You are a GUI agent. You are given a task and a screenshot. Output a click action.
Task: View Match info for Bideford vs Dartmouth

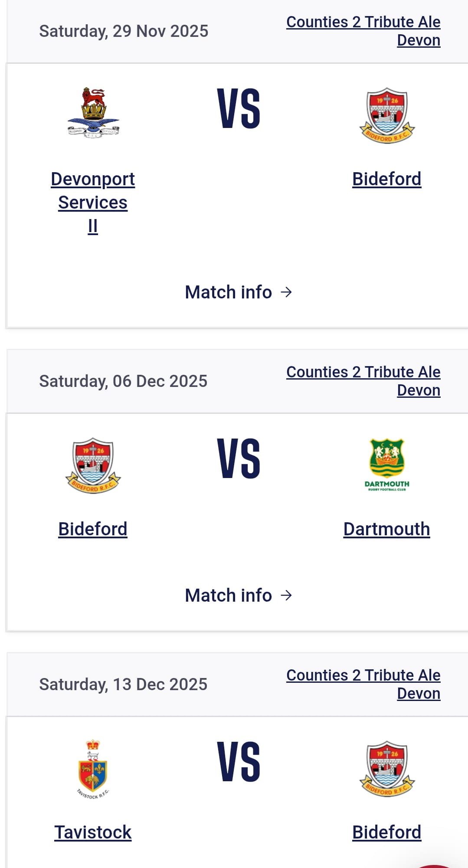tap(229, 596)
